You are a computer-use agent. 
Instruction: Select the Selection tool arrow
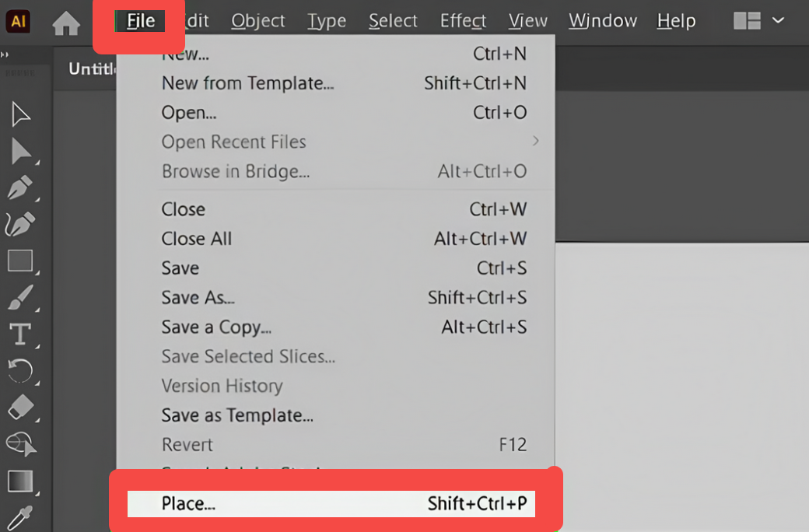19,114
